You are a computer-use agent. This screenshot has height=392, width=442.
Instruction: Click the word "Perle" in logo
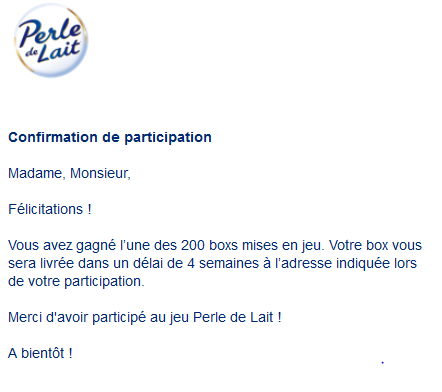pos(51,32)
